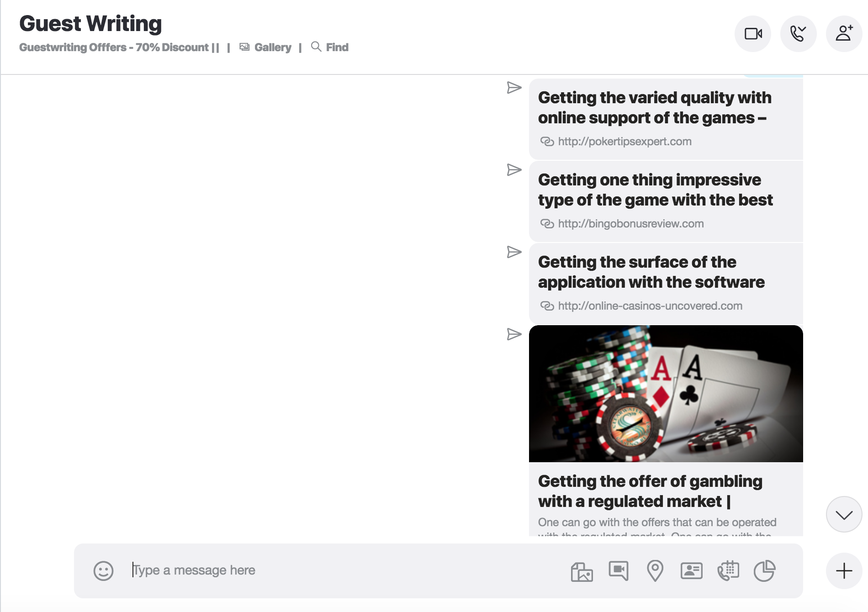This screenshot has height=612, width=868.
Task: Open Find in conversation
Action: point(329,47)
